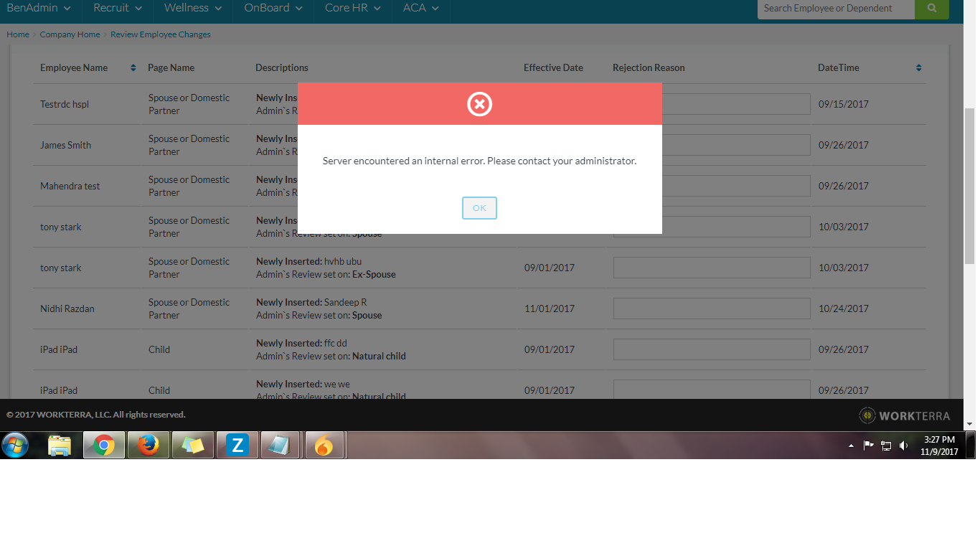980x551 pixels.
Task: Open Google Chrome from the taskbar
Action: coord(104,446)
